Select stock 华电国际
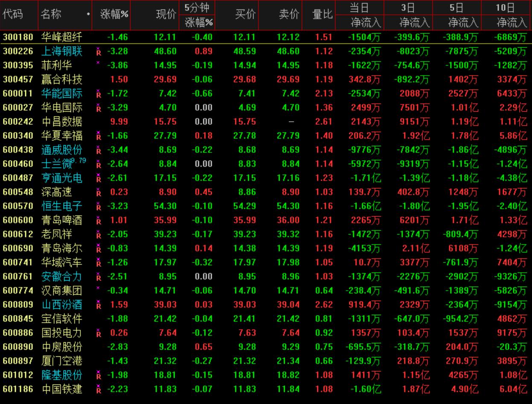532x404 pixels. [x=61, y=108]
